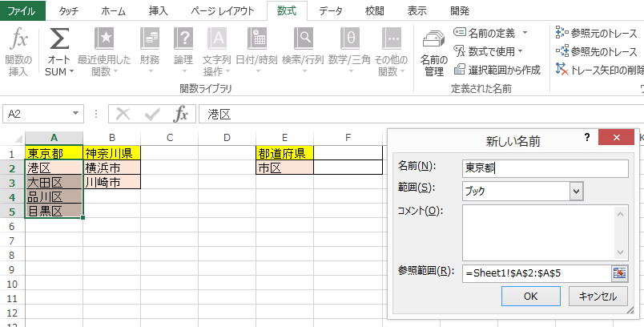Select column B header
This screenshot has height=327, width=644.
(111, 138)
